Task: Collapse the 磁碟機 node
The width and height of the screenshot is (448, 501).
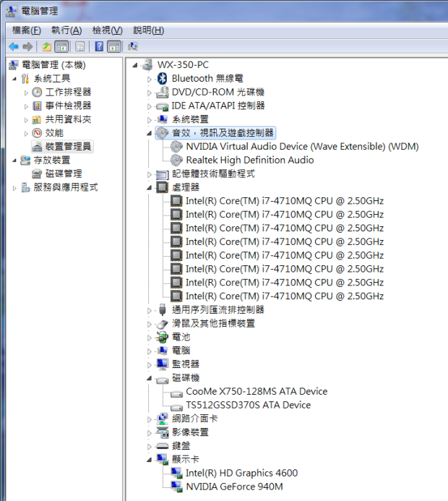Action: click(x=149, y=378)
